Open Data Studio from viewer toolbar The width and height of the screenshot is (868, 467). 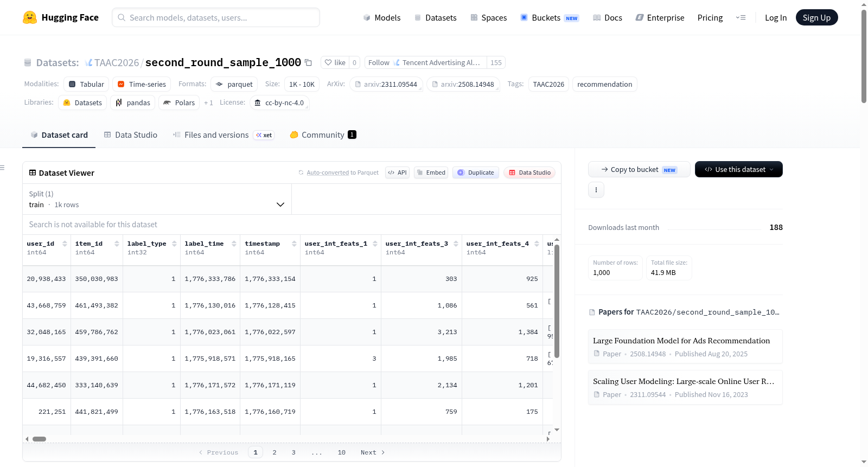[529, 172]
